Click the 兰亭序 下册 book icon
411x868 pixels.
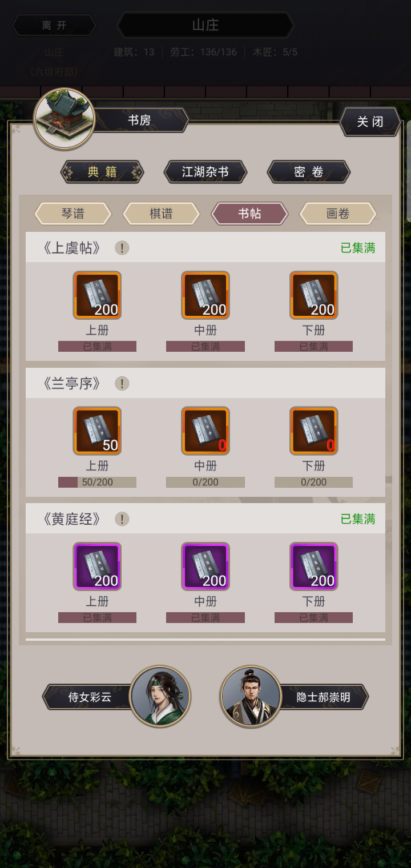pyautogui.click(x=314, y=431)
